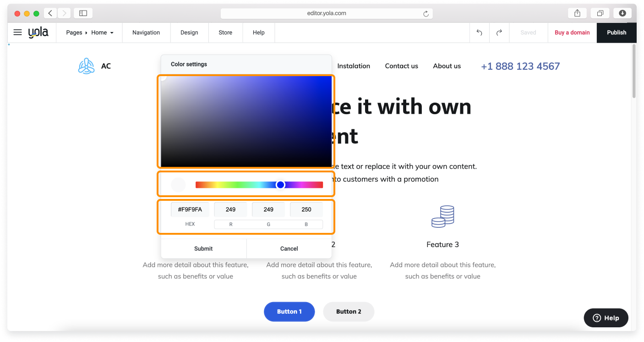Screen dimensions: 644x342
Task: Click the Feature 3 coins icon
Action: pos(442,216)
